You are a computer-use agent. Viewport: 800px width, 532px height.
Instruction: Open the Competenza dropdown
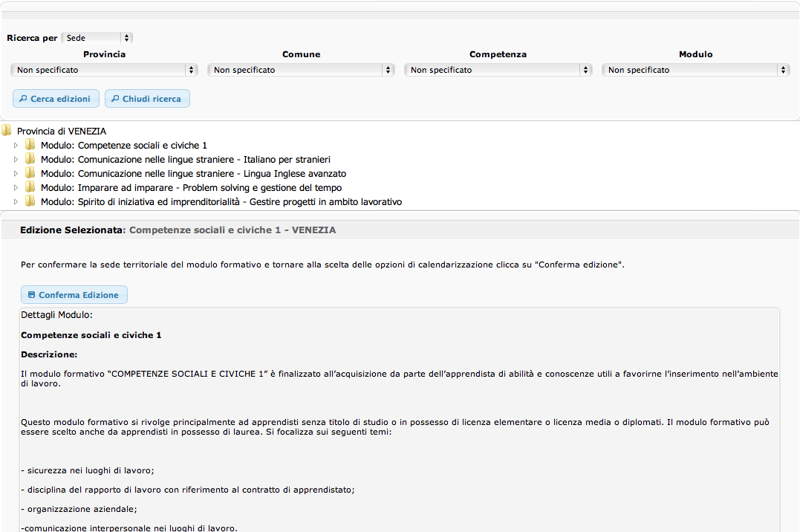click(498, 70)
